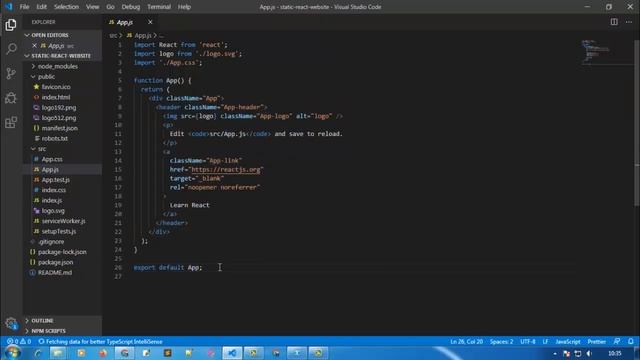Open the Explorer view in activity bar
Screen dimensions: 640x360
pyautogui.click(x=11, y=25)
